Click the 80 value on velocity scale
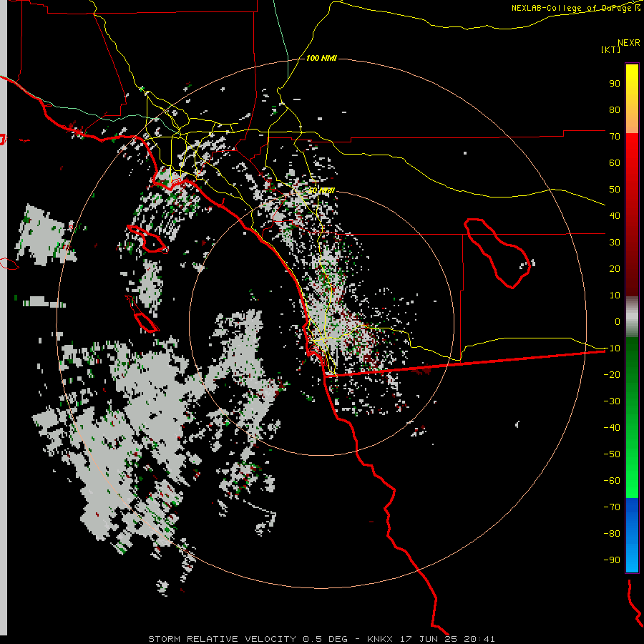 615,110
